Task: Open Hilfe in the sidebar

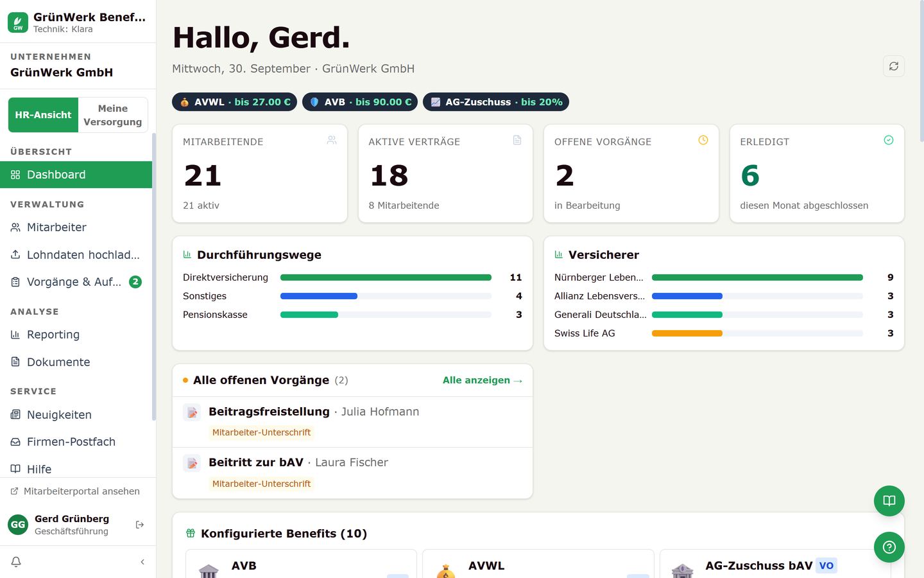Action: [x=76, y=469]
